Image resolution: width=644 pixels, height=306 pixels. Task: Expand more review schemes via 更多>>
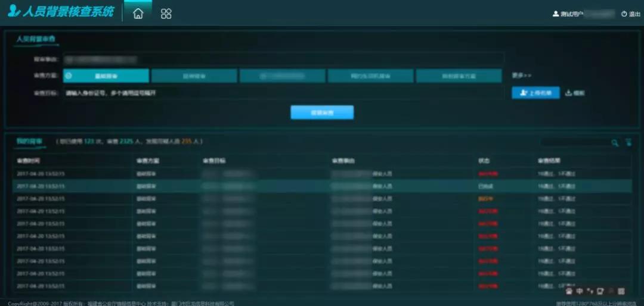tap(521, 76)
